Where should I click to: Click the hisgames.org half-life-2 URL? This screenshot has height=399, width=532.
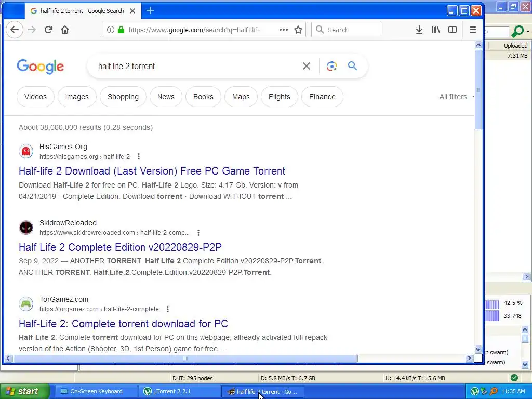[x=85, y=157]
